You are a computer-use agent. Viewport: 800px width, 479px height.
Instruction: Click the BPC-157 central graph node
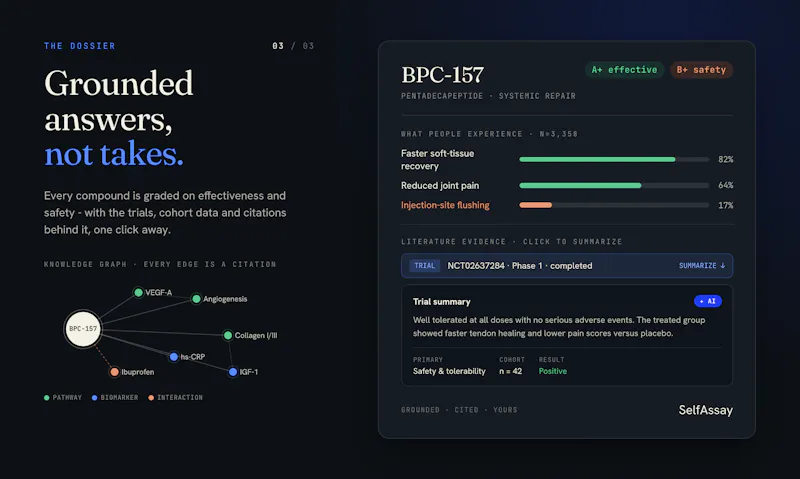[x=83, y=329]
